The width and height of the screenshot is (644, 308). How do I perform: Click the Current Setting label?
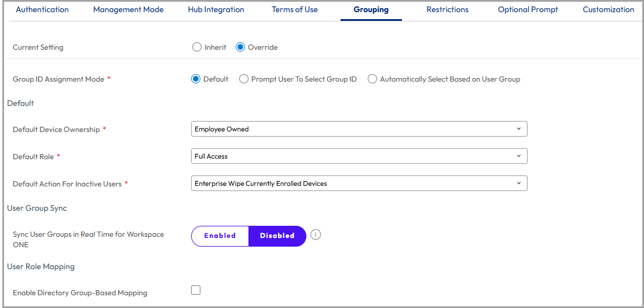[x=38, y=47]
